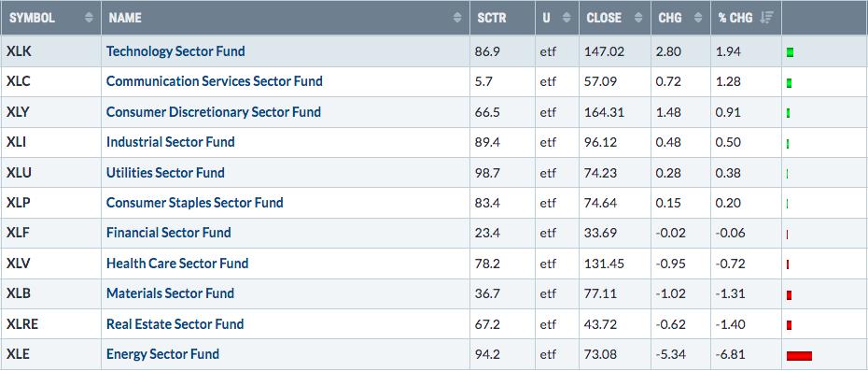The height and width of the screenshot is (371, 868).
Task: Click the U column sort arrows
Action: (x=567, y=18)
